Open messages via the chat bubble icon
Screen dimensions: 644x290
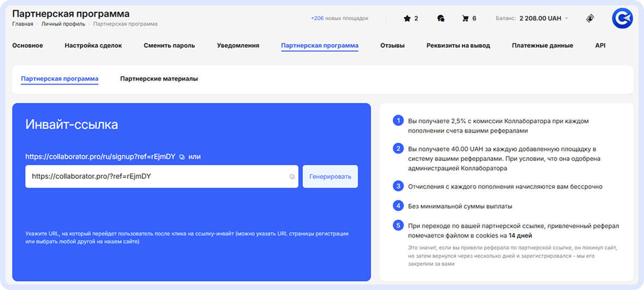(x=440, y=19)
